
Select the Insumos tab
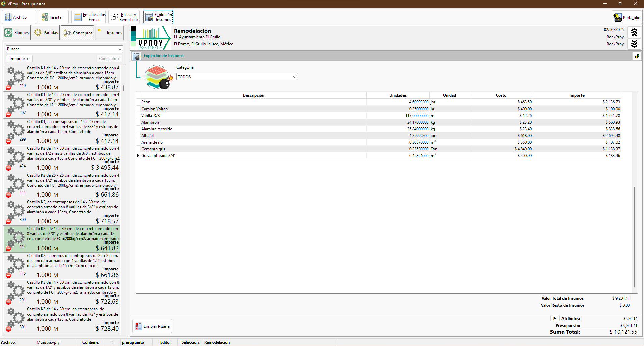point(110,33)
